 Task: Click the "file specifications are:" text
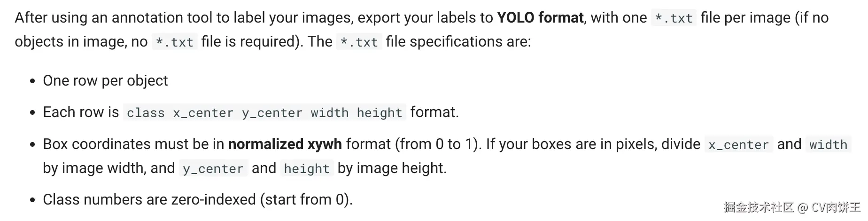coord(458,42)
